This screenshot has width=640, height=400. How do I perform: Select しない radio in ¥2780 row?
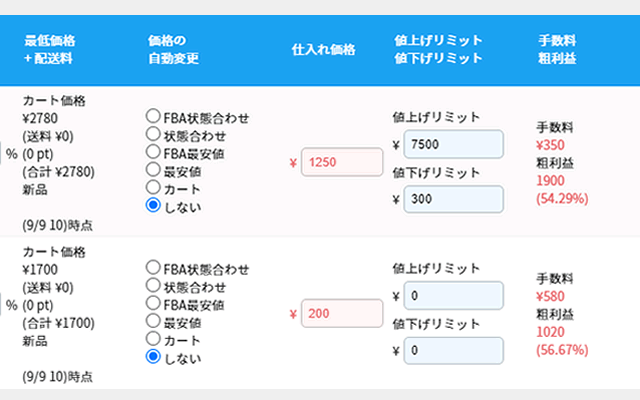click(x=153, y=204)
